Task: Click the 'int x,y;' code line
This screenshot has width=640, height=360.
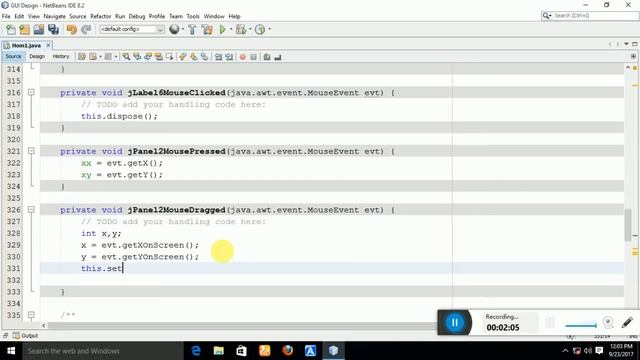Action: (x=101, y=233)
